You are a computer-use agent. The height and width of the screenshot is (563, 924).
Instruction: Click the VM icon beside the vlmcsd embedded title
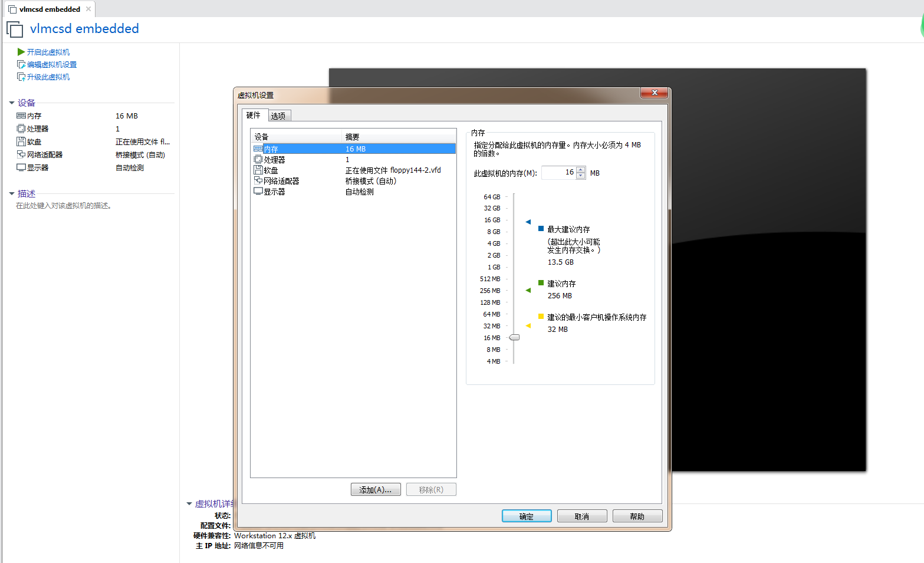click(x=15, y=29)
